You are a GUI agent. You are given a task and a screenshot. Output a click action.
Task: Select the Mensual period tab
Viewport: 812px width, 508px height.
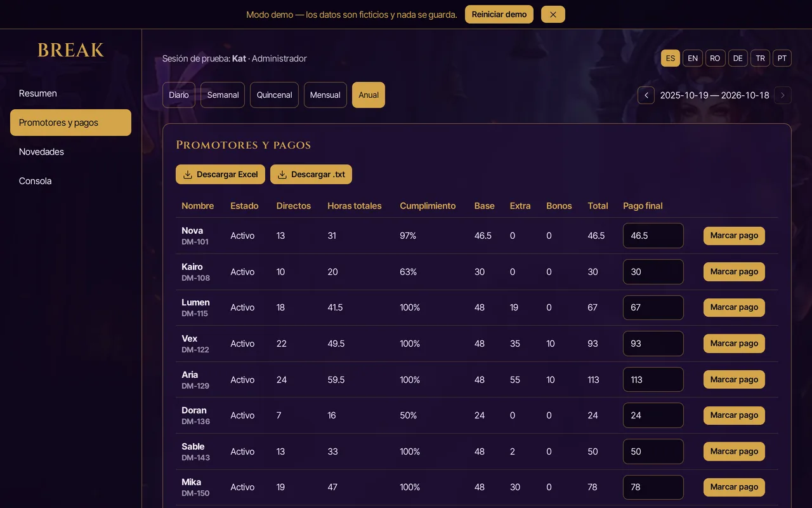coord(325,95)
